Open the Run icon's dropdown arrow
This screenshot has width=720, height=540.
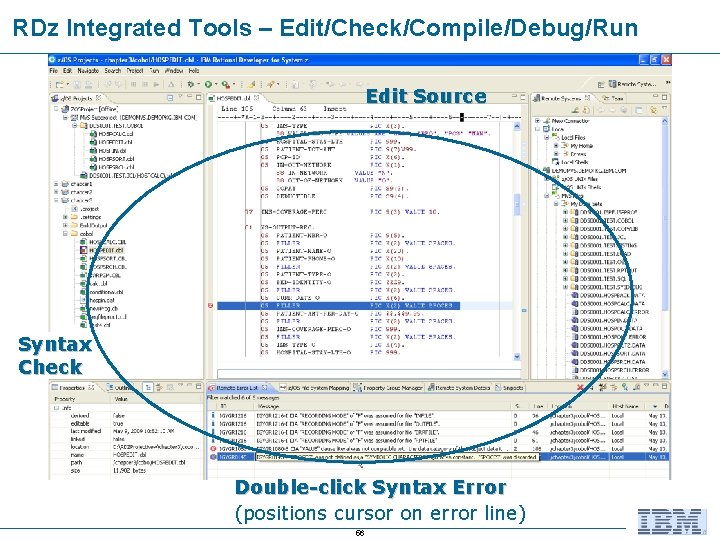point(216,84)
